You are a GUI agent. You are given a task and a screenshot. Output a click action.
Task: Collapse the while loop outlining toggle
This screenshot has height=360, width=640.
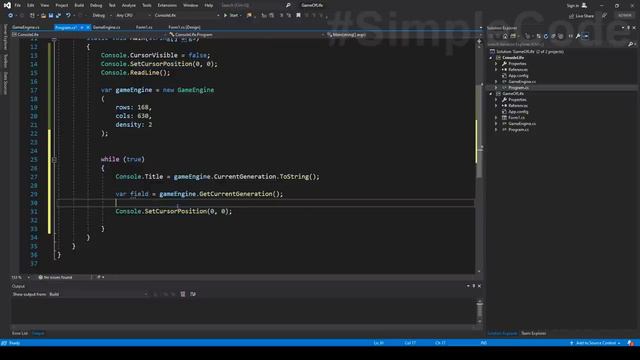click(54, 160)
